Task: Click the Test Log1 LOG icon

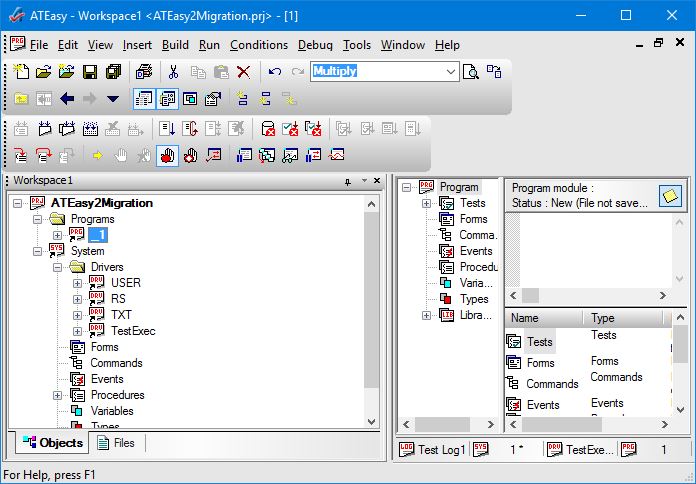Action: click(407, 449)
